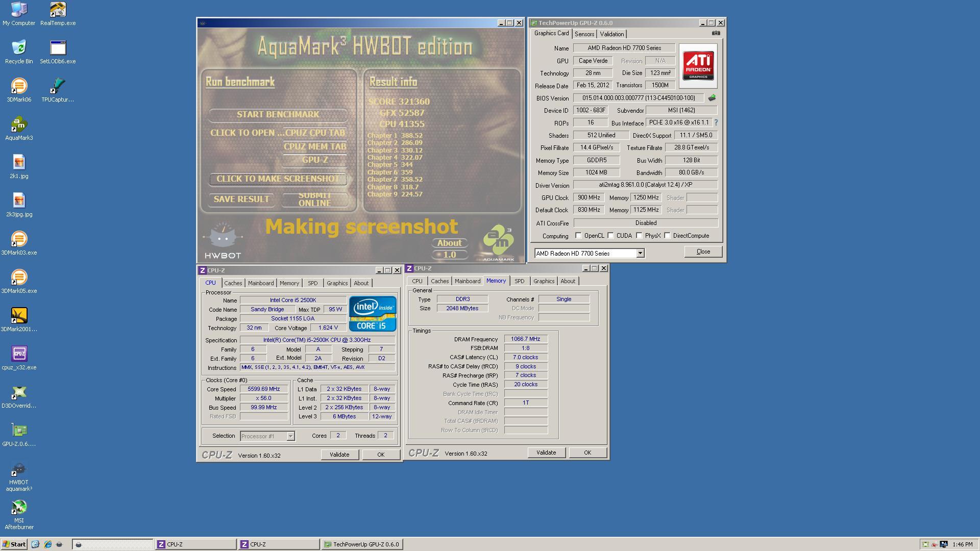Open the 2k1.jpg image file
The image size is (980, 551).
[x=19, y=167]
